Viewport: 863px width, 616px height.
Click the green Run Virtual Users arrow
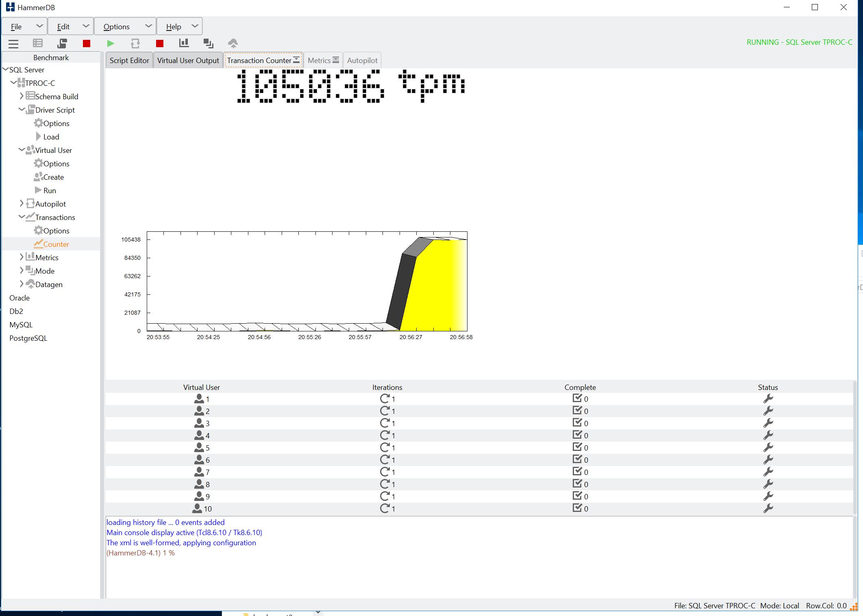click(111, 44)
